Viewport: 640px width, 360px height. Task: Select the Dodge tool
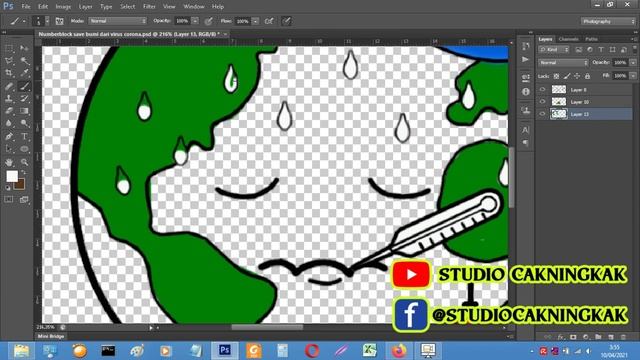[24, 123]
